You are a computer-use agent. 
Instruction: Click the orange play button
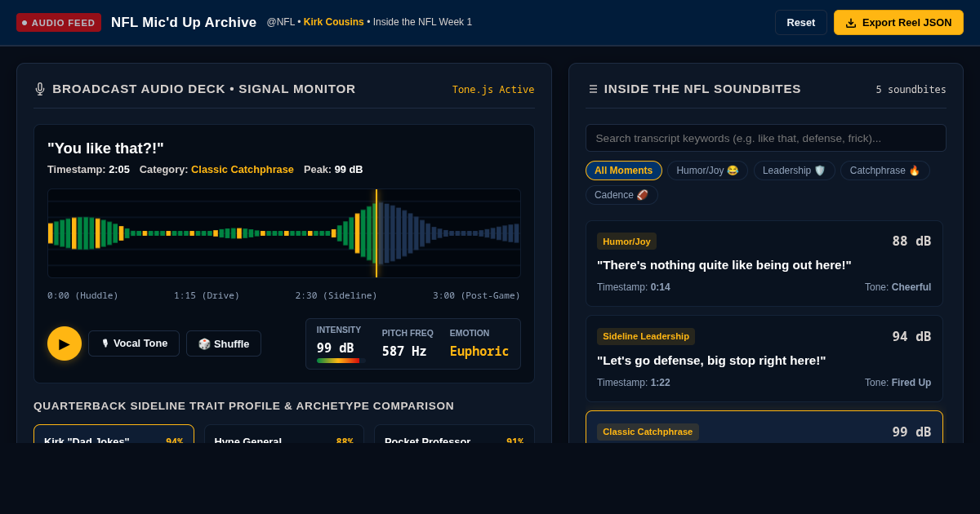click(x=65, y=343)
